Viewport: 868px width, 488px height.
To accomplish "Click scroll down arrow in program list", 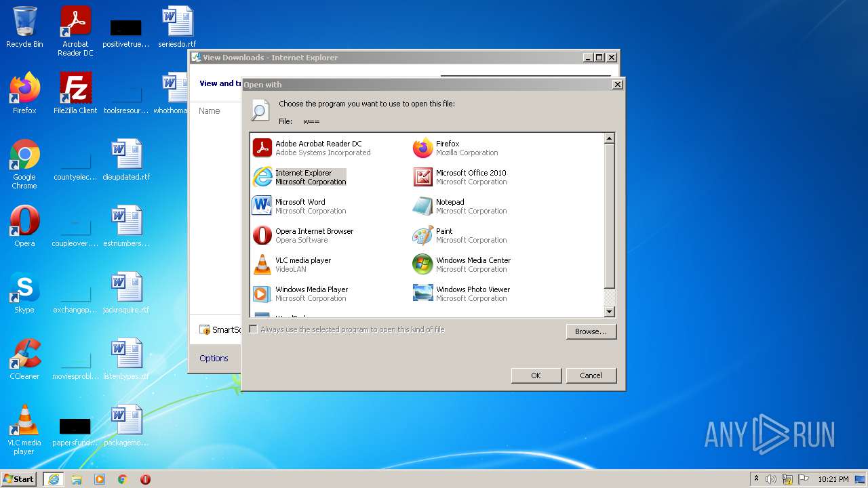I will click(609, 312).
